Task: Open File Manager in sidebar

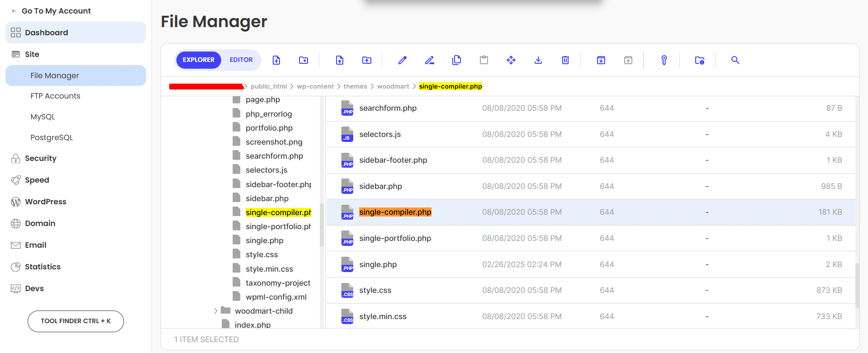Action: click(x=76, y=75)
